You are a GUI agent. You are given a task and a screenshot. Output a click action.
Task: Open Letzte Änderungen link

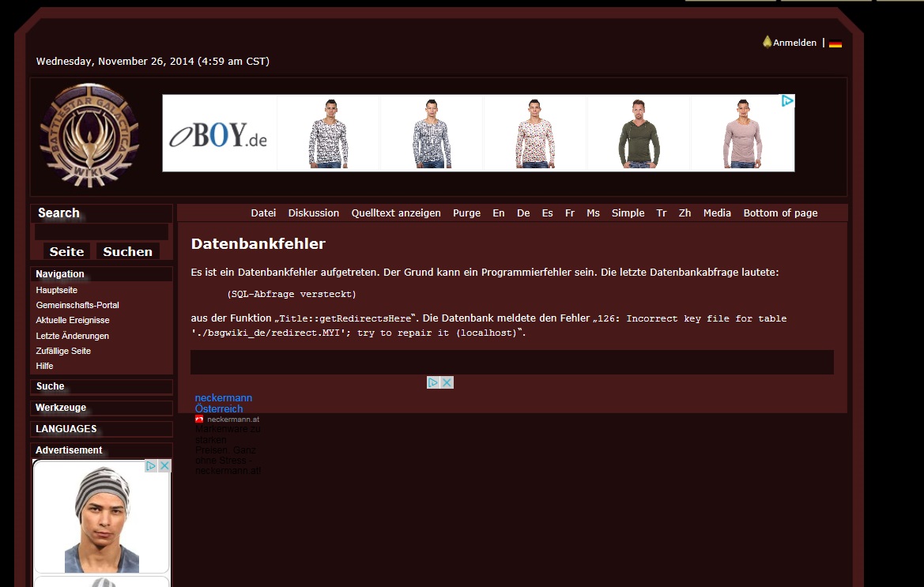click(x=73, y=336)
